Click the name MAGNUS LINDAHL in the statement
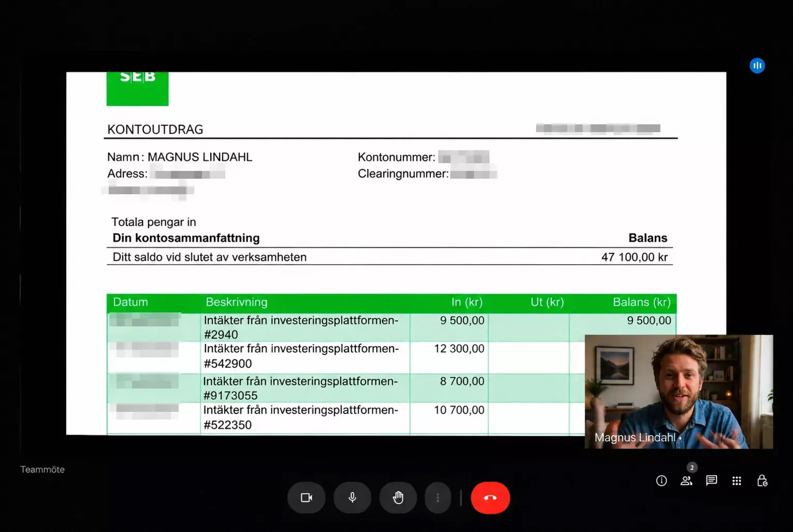 tap(200, 157)
